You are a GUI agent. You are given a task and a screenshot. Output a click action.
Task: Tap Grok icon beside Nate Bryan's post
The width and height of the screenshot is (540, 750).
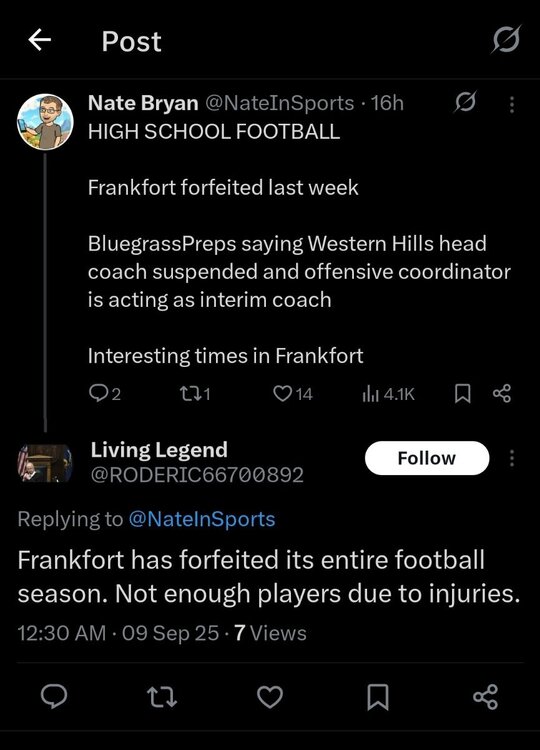point(465,101)
